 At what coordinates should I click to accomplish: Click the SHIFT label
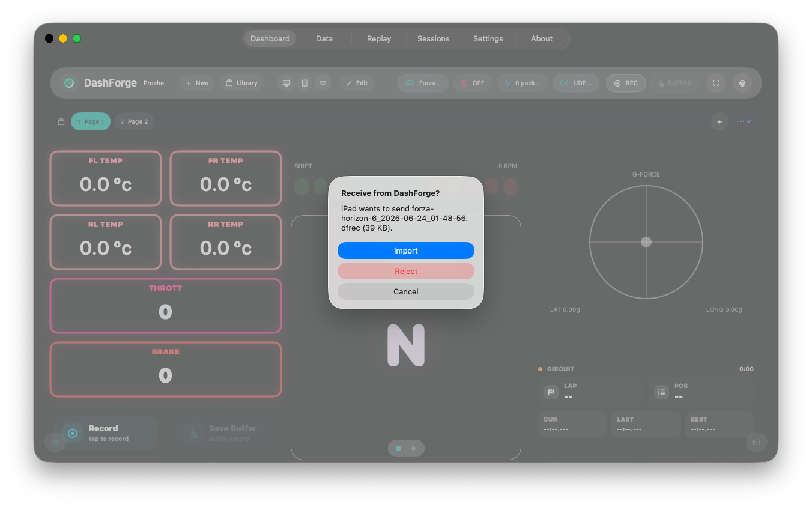(x=303, y=166)
